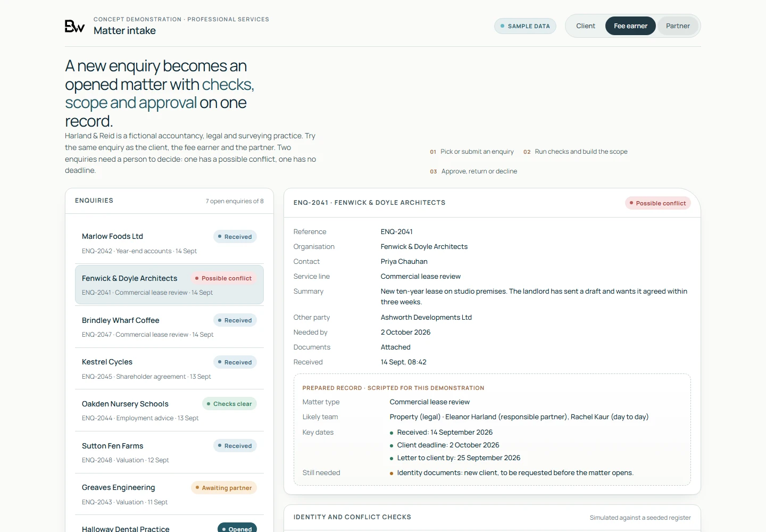Select the Fee earner view
766x532 pixels.
[x=630, y=26]
